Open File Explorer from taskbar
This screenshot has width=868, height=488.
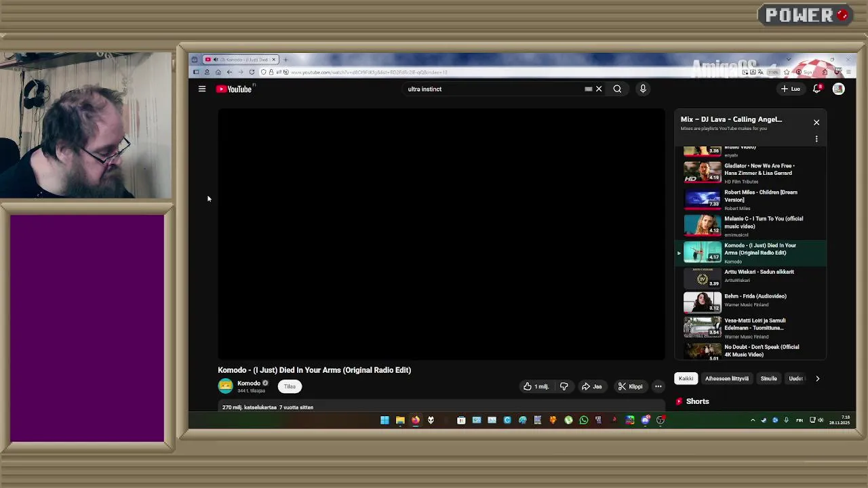pos(400,420)
